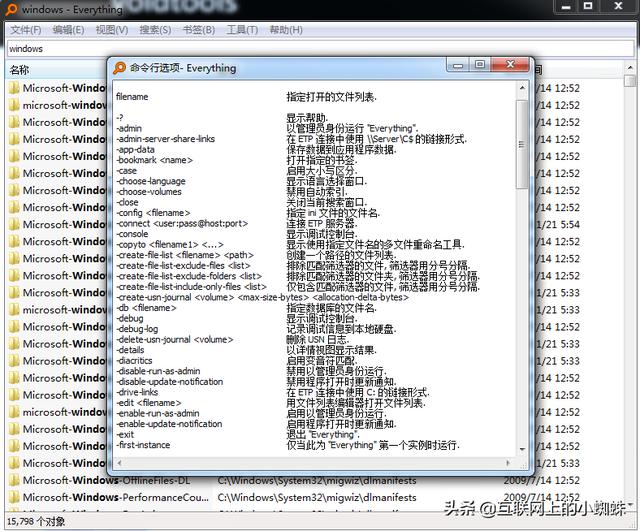Click the '-details' option text
640x531 pixels.
[131, 350]
